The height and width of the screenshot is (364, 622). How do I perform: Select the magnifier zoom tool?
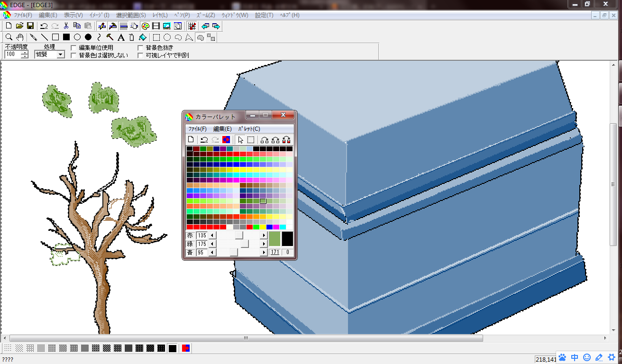9,37
